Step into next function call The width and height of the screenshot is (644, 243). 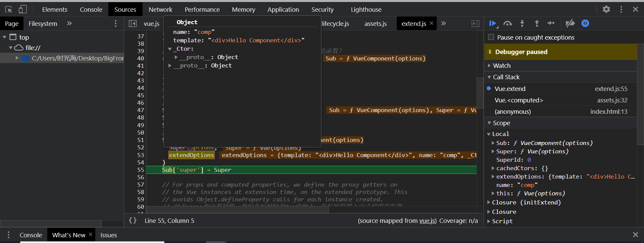click(x=522, y=23)
